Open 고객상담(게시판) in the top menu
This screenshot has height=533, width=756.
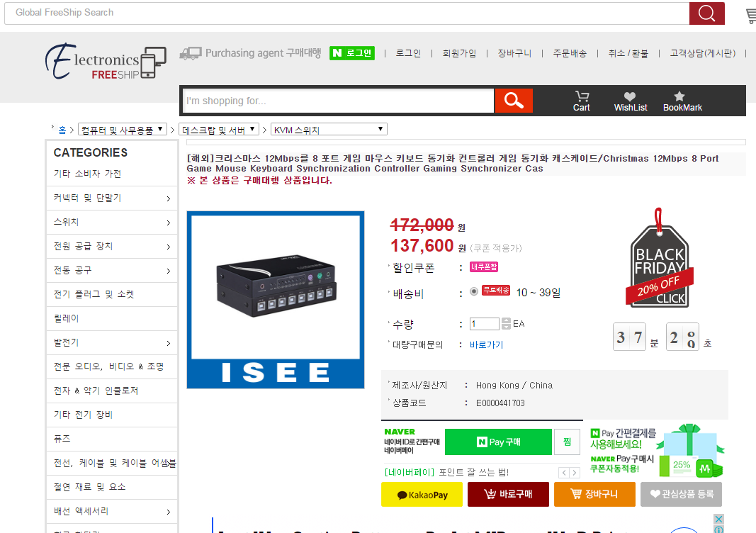pyautogui.click(x=702, y=53)
